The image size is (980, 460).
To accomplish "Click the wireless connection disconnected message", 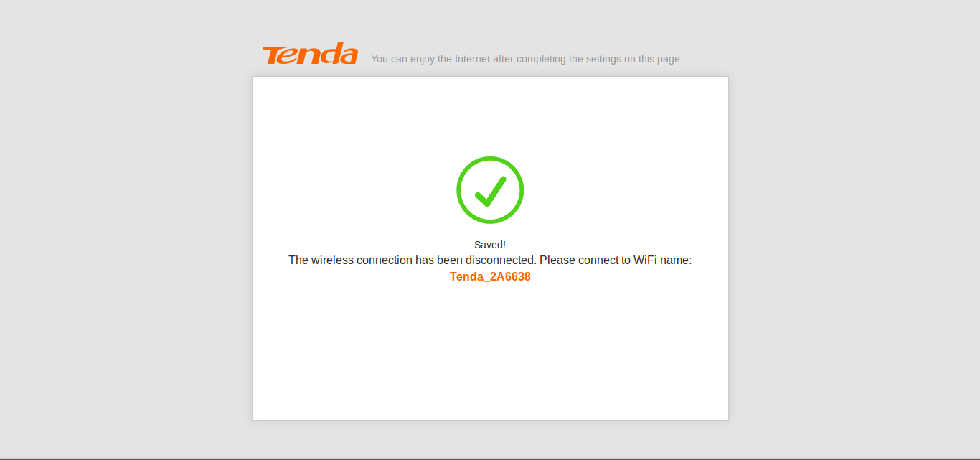I will tap(490, 260).
